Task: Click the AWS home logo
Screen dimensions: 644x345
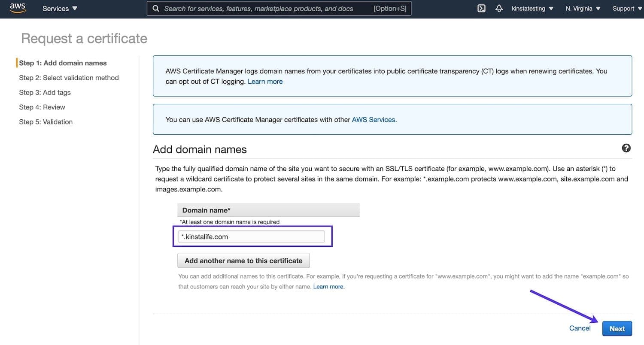Action: pyautogui.click(x=17, y=8)
